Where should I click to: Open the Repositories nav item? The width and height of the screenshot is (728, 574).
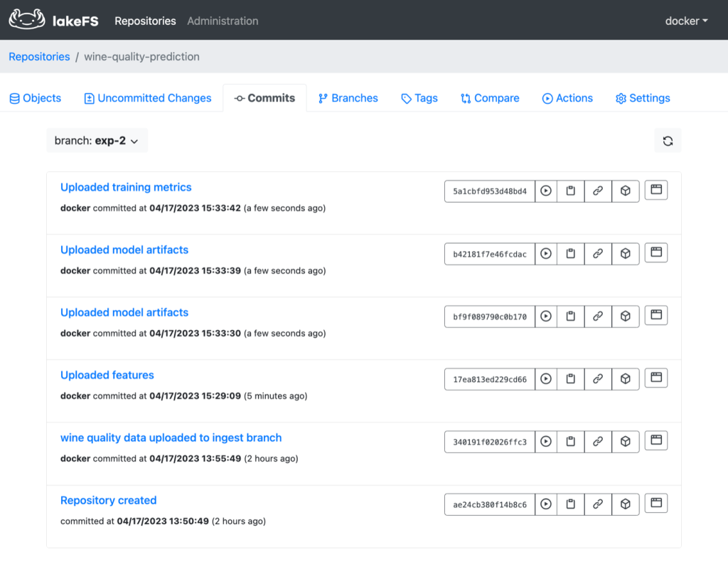(145, 21)
